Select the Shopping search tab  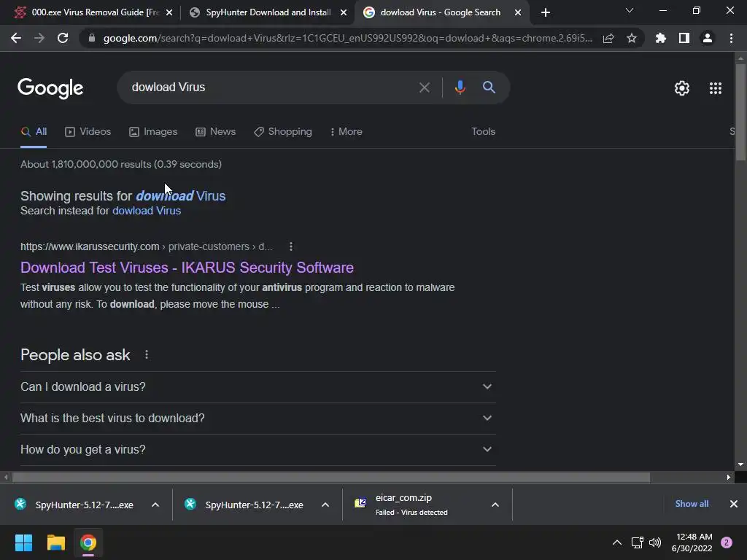pos(283,131)
